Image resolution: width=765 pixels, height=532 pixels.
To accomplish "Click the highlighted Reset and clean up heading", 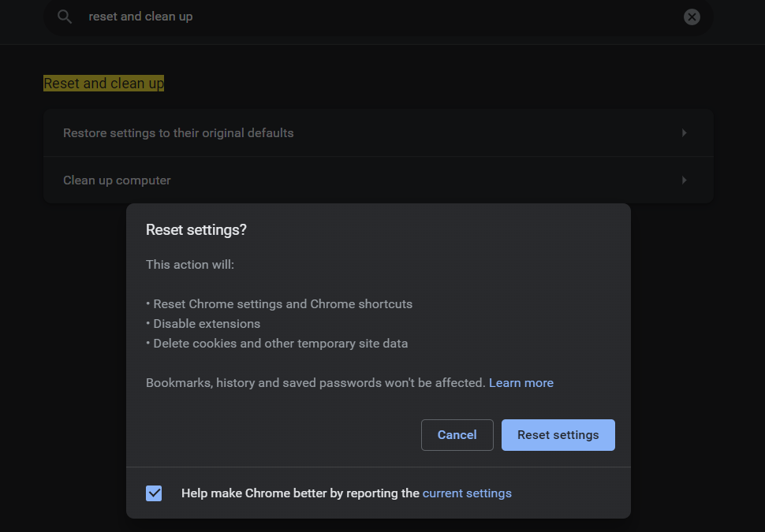I will coord(103,84).
